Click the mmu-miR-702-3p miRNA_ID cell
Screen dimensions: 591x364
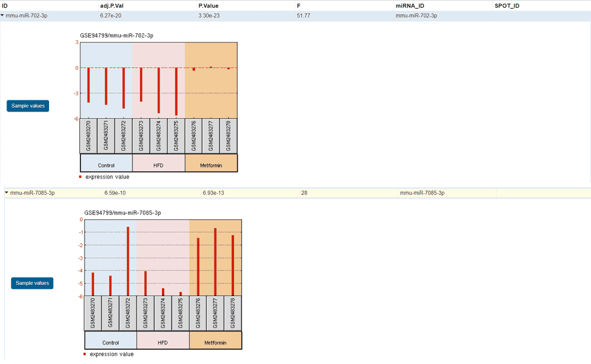pos(416,16)
